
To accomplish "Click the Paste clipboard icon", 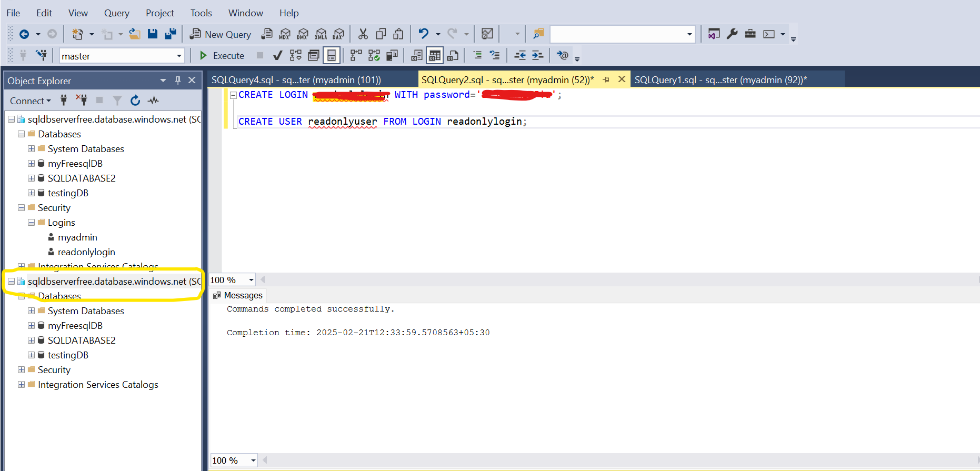I will click(398, 34).
